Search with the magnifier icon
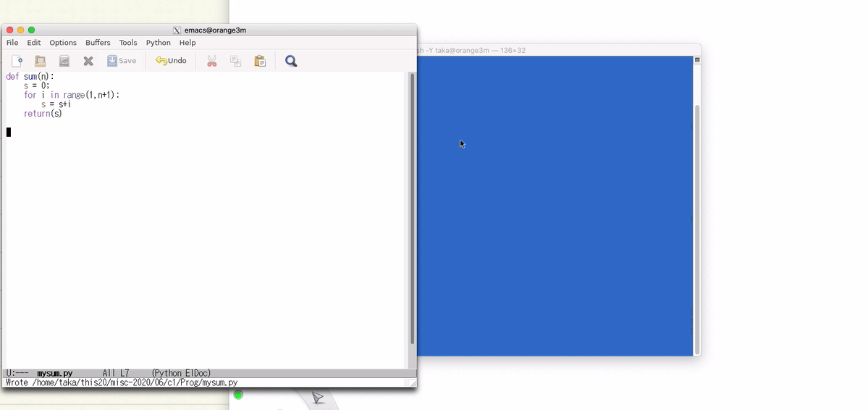This screenshot has height=410, width=868. 291,61
